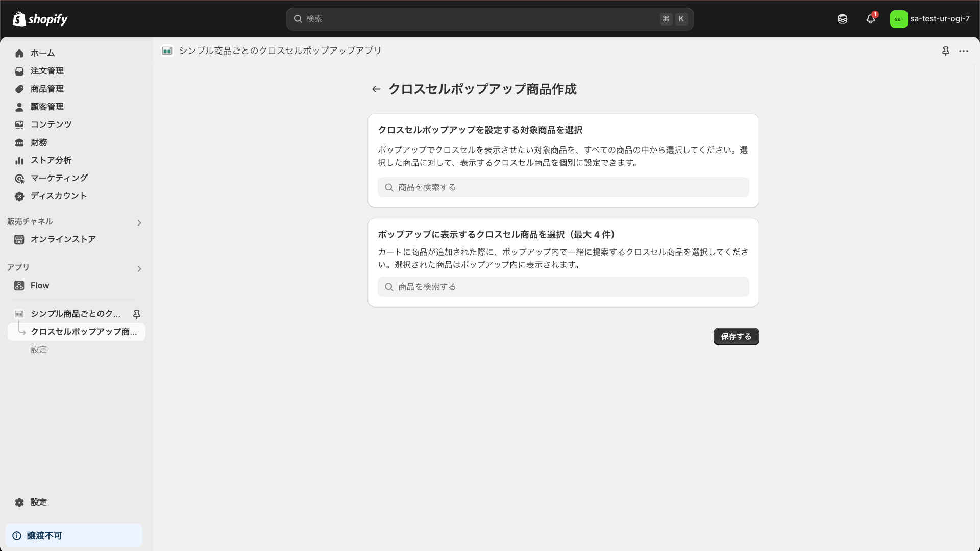Click the back arrow next to page title
Image resolution: width=980 pixels, height=551 pixels.
[376, 89]
